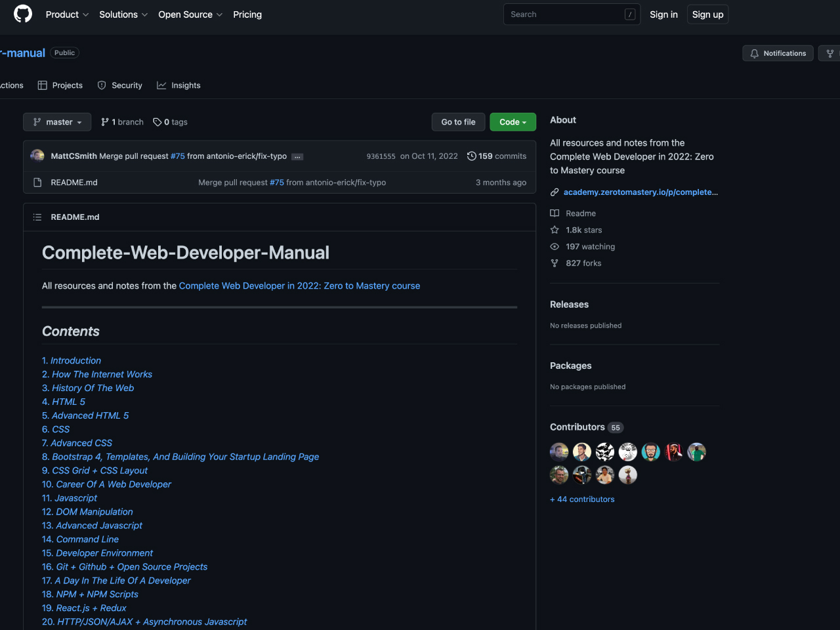Expand commit message ellipsis button
840x630 pixels.
[297, 157]
